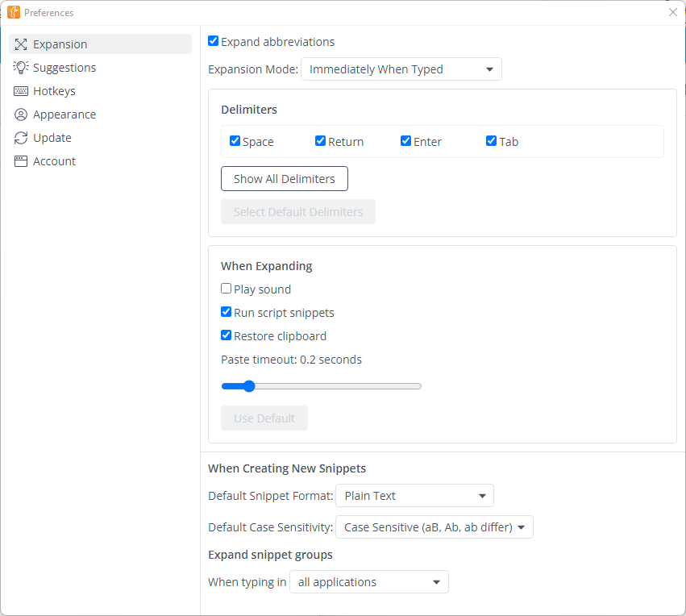686x616 pixels.
Task: Click the Expansion icon in the sidebar
Action: click(21, 44)
